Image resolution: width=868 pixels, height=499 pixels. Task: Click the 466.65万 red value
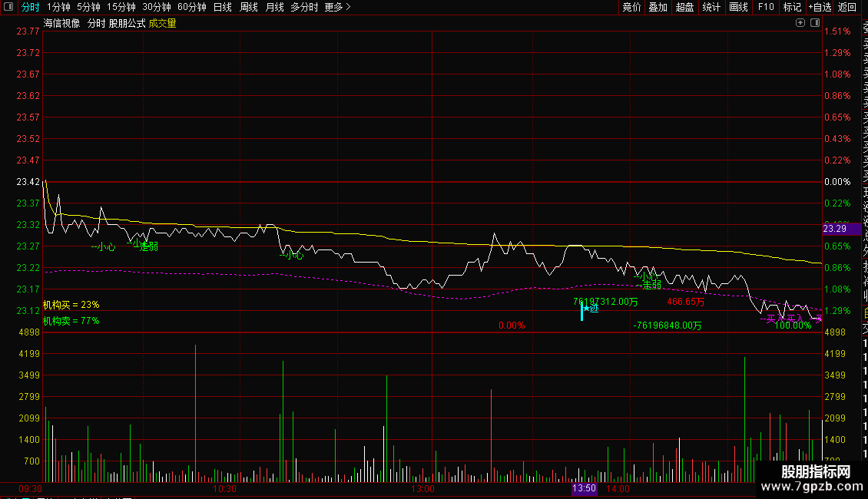(686, 302)
